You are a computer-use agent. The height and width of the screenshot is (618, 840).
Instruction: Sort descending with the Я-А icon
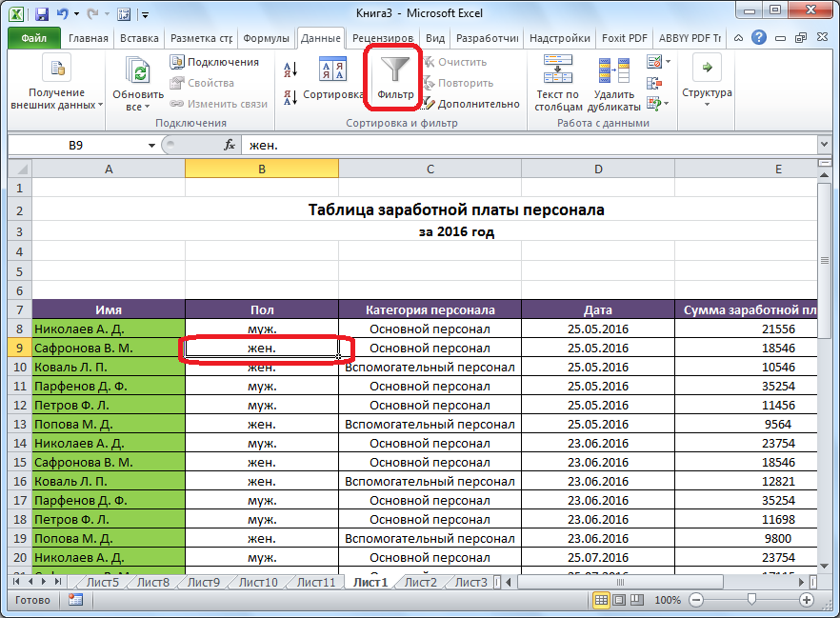[x=291, y=96]
